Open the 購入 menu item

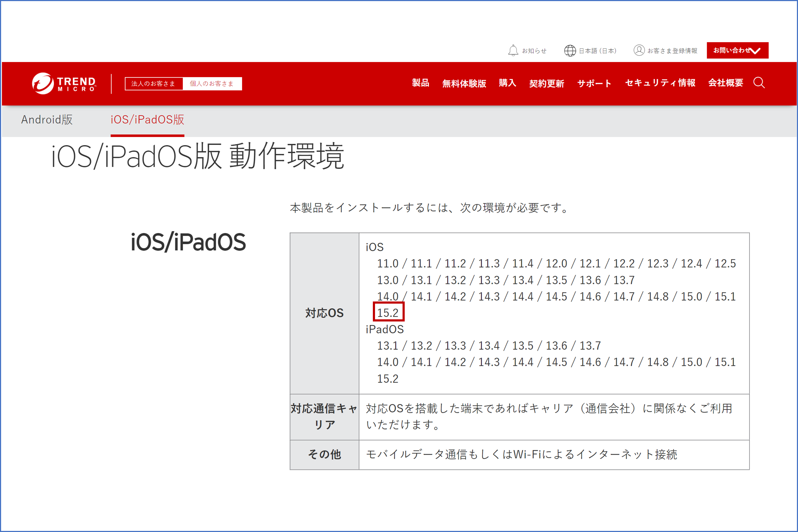pos(507,83)
